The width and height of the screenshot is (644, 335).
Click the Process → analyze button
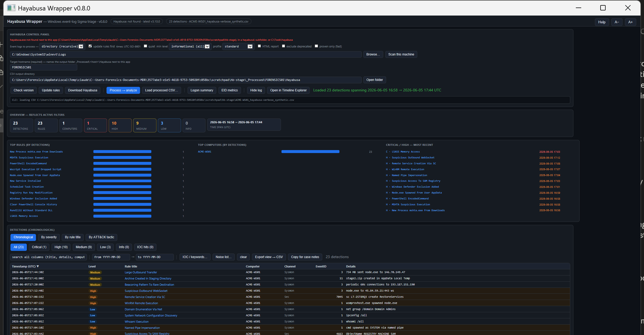click(123, 90)
